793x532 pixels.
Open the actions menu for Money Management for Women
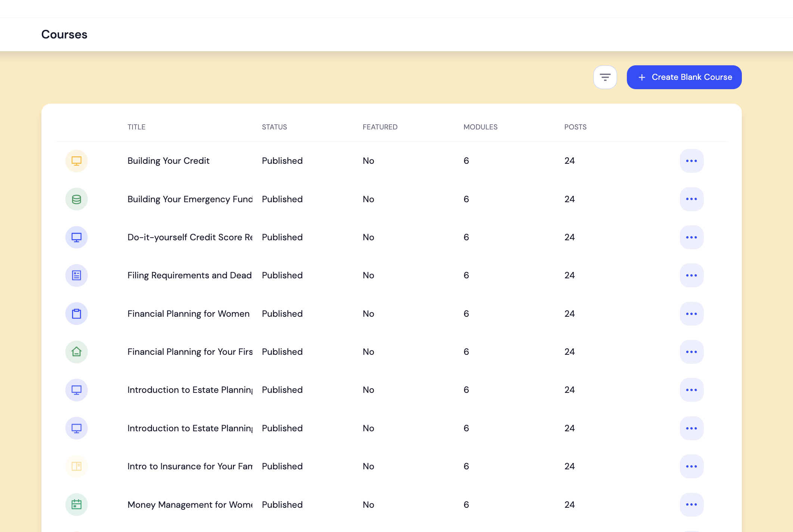(x=691, y=504)
